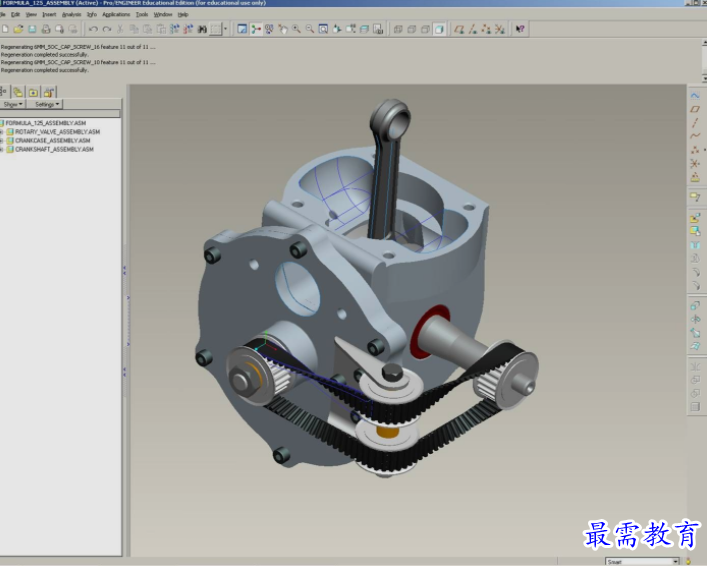
Task: Open the Applications menu
Action: pyautogui.click(x=116, y=14)
